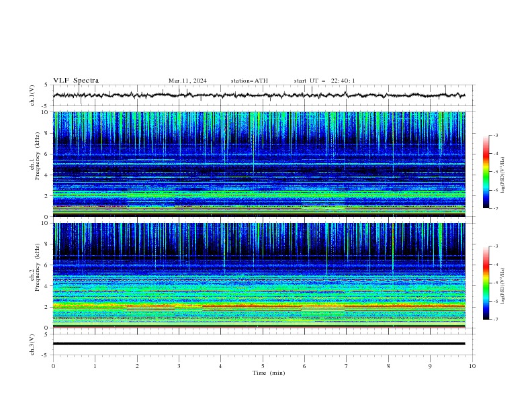Click the ch.1 color bar log(PSD) unit label
This screenshot has height=411, width=532.
point(503,175)
